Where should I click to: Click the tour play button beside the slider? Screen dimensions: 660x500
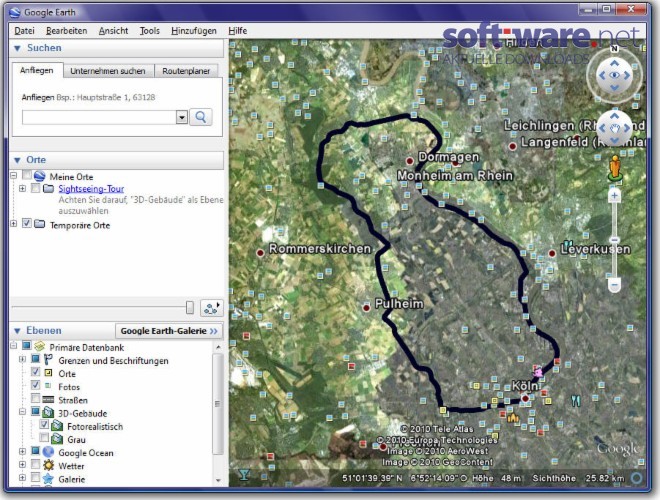[x=211, y=308]
